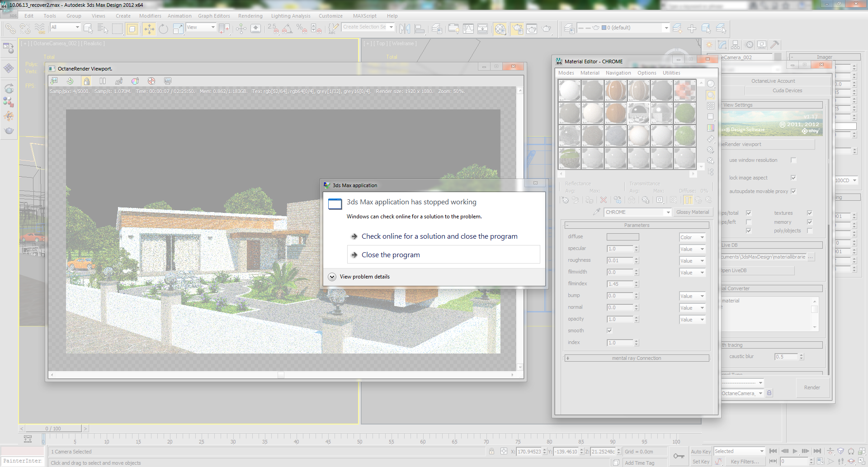Viewport: 868px width, 467px height.
Task: Open the Modes menu in Material Editor
Action: pos(566,73)
